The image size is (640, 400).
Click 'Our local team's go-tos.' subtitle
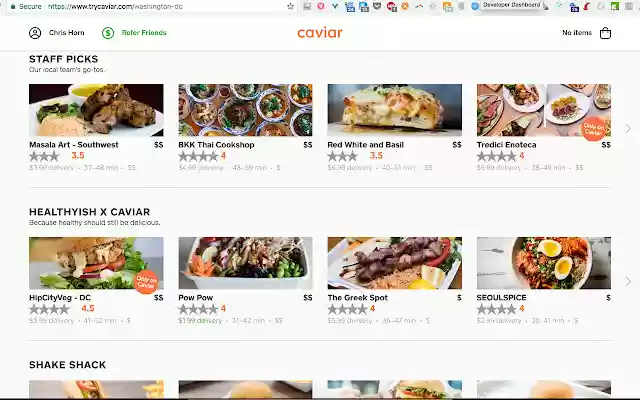(x=67, y=70)
